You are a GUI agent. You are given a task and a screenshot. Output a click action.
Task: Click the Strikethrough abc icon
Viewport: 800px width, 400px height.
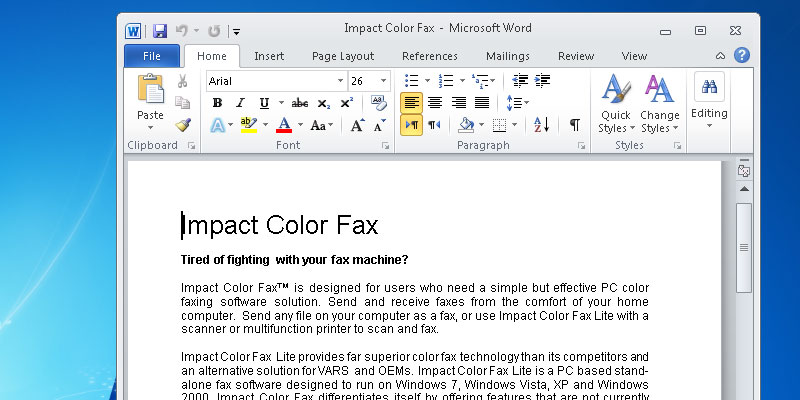pos(299,103)
